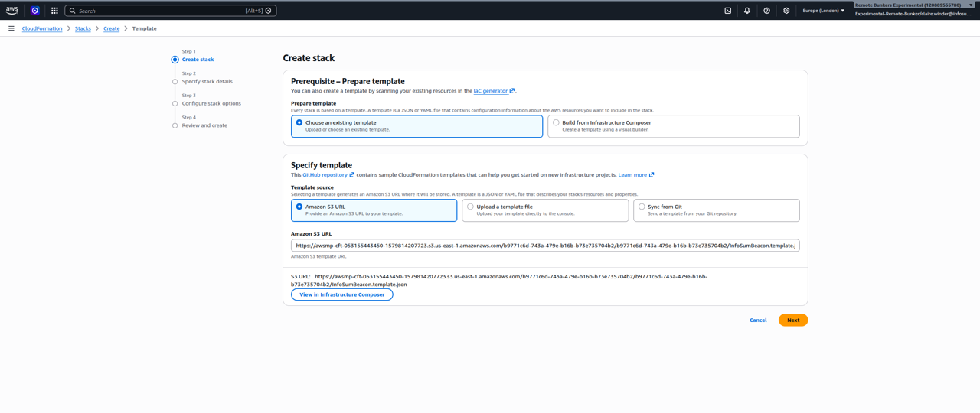Select the Build from Infrastructure Composer option
Image resolution: width=980 pixels, height=413 pixels.
pyautogui.click(x=674, y=126)
